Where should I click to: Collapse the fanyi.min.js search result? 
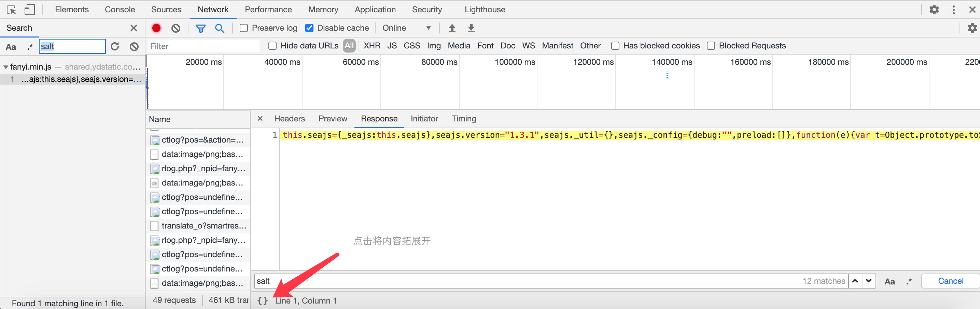click(x=6, y=67)
